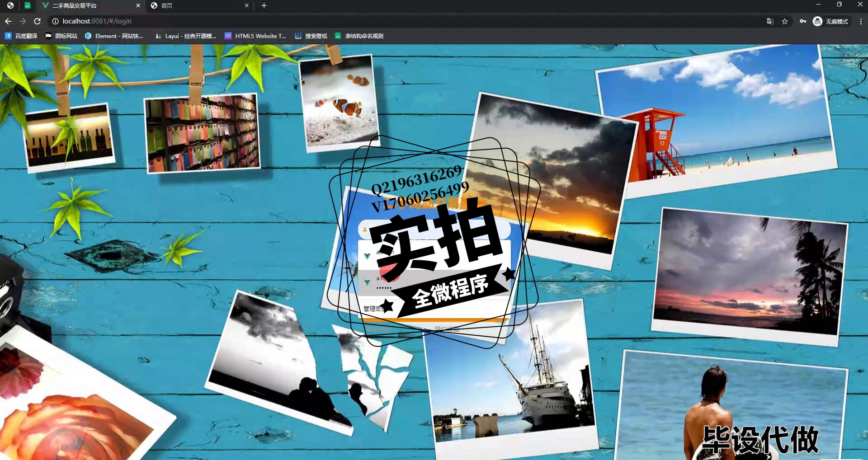This screenshot has width=868, height=460.
Task: Switch to the pinned green spreadsheet tab
Action: (x=28, y=5)
